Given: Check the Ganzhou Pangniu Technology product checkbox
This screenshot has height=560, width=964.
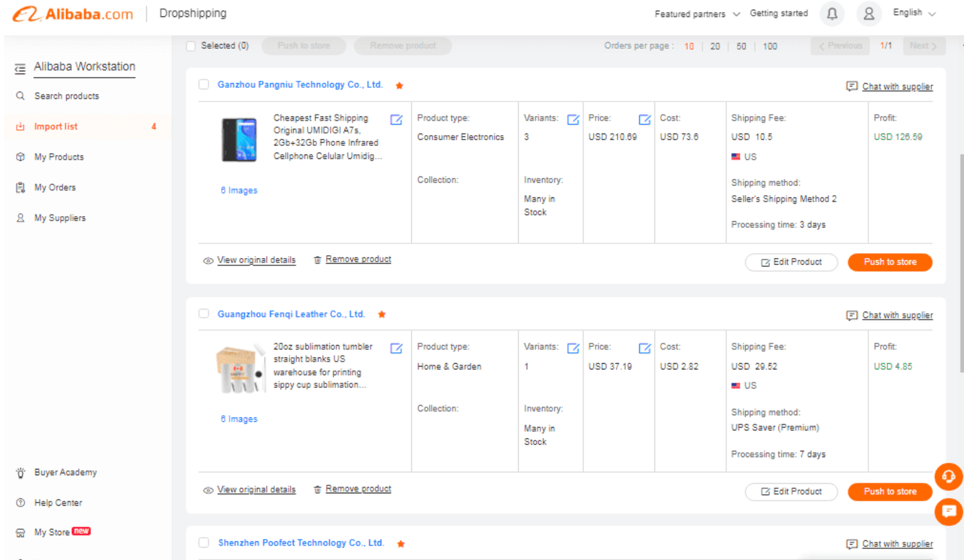Looking at the screenshot, I should (204, 84).
